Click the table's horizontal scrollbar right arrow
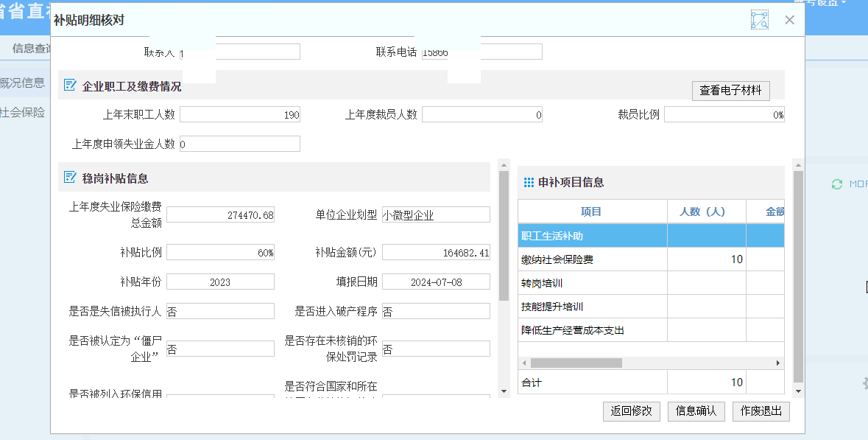This screenshot has height=440, width=868. click(x=778, y=363)
